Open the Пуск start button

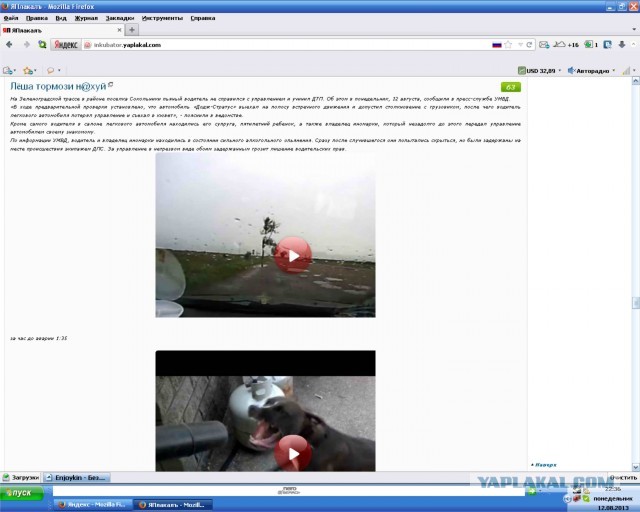point(22,493)
